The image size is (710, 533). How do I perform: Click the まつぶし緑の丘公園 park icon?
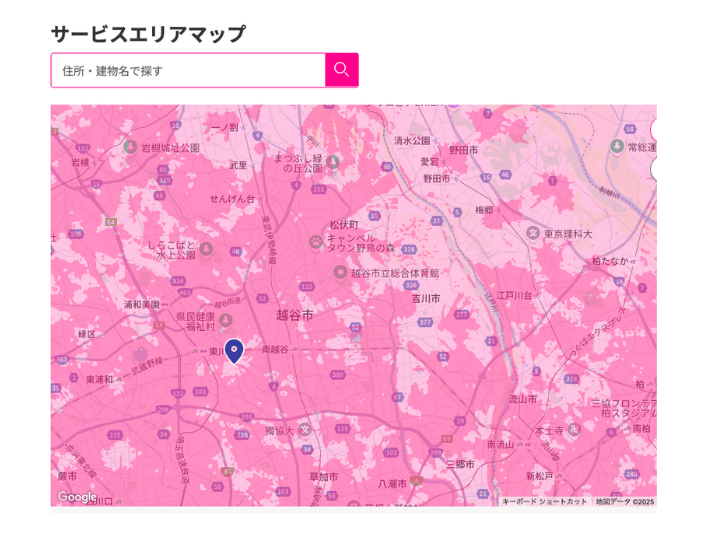pyautogui.click(x=332, y=162)
